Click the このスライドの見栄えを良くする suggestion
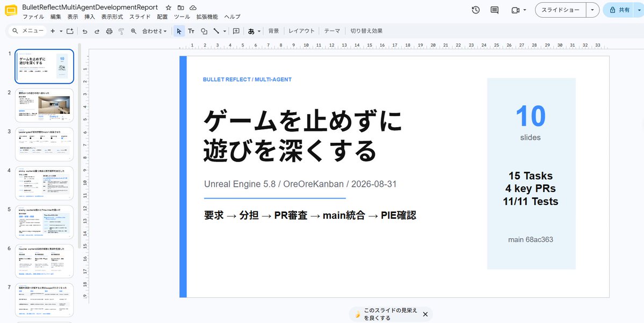The image size is (644, 323). point(390,314)
